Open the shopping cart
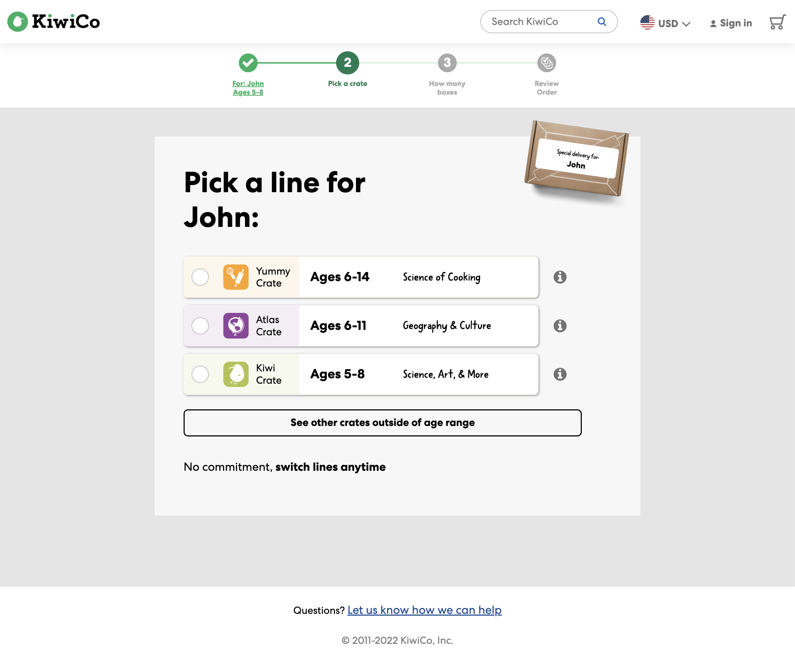The width and height of the screenshot is (795, 672). (x=777, y=22)
